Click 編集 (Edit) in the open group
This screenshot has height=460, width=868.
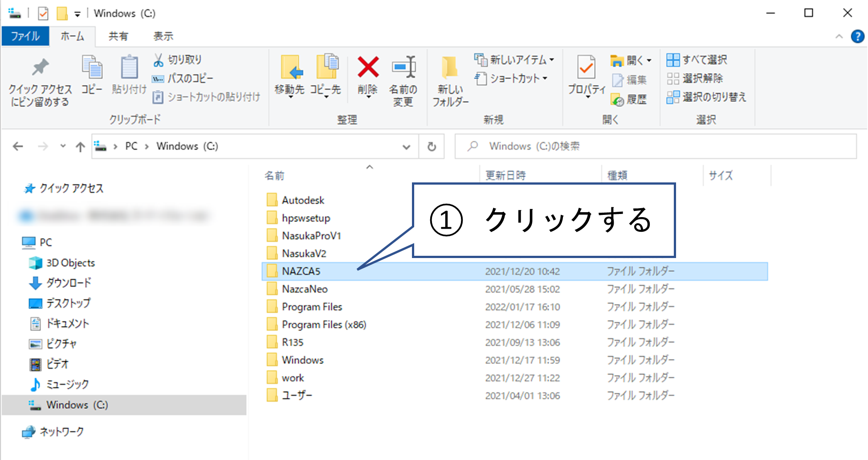630,80
